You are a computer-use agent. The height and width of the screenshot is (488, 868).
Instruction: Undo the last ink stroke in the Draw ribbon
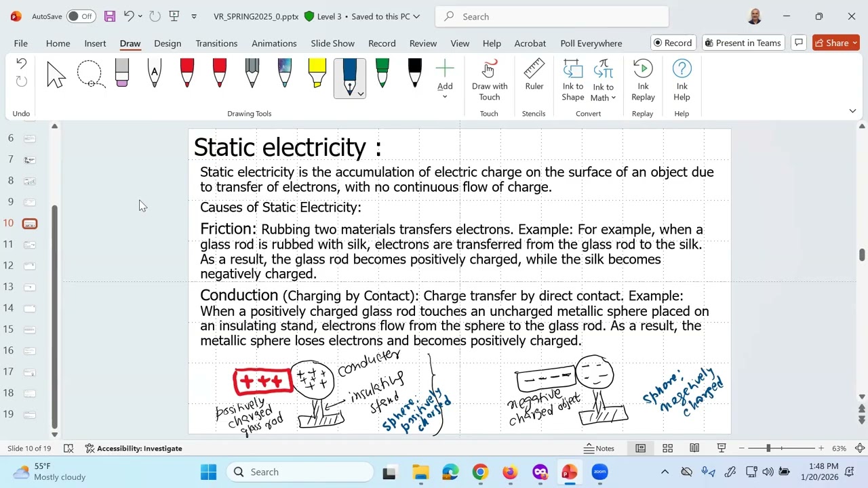pyautogui.click(x=21, y=64)
